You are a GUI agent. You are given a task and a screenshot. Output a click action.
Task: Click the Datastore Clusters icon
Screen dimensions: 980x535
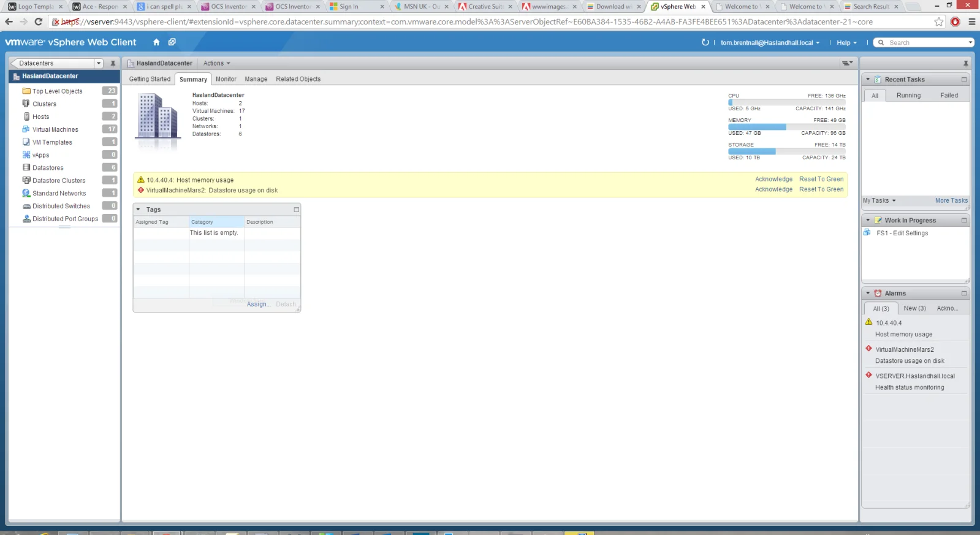tap(26, 180)
